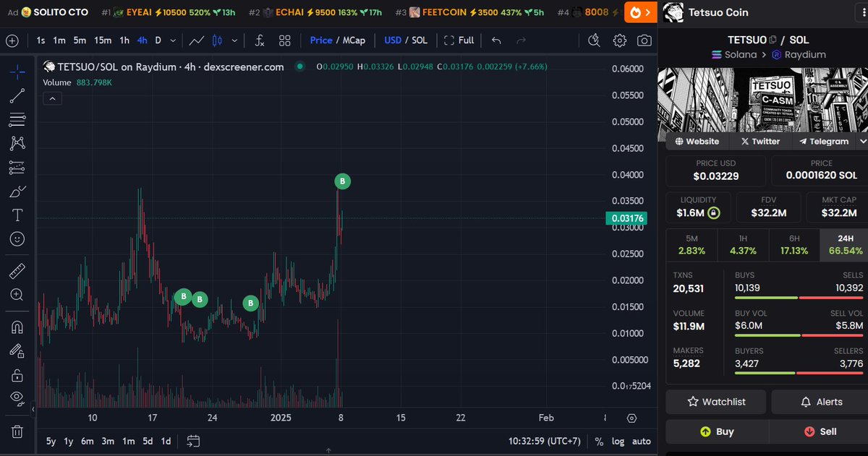Select the 1s timeframe

click(x=41, y=40)
